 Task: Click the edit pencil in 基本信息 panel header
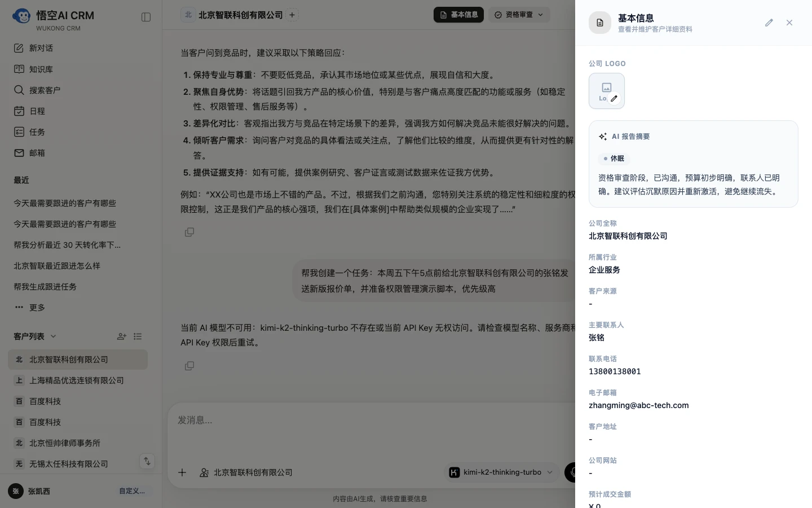pyautogui.click(x=769, y=23)
